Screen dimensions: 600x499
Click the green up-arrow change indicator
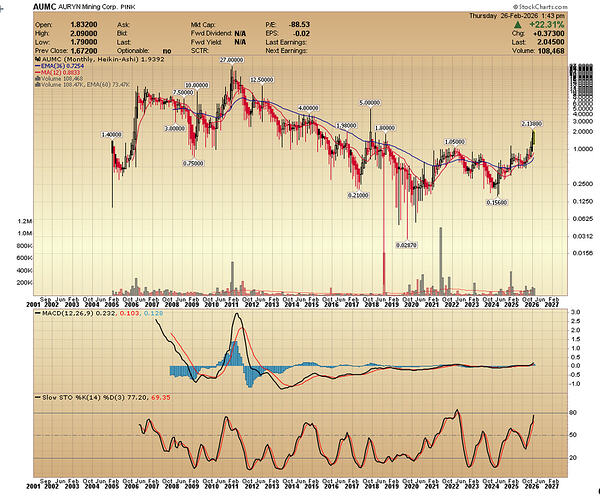coord(517,24)
